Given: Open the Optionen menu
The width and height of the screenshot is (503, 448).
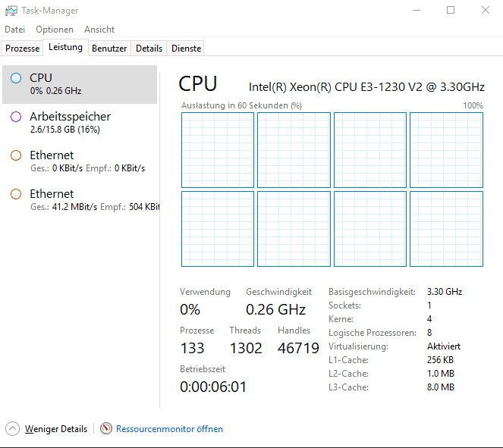Looking at the screenshot, I should tap(55, 30).
